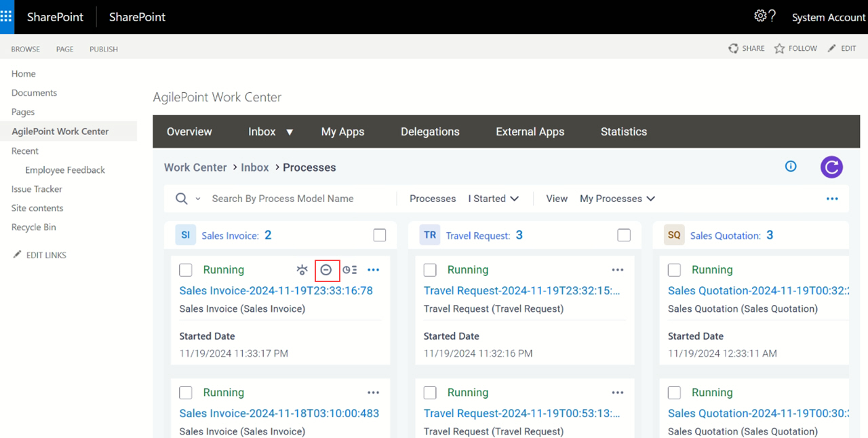
Task: Check the Sales Quotation 2024-11-19T00:30 card
Action: coord(674,393)
